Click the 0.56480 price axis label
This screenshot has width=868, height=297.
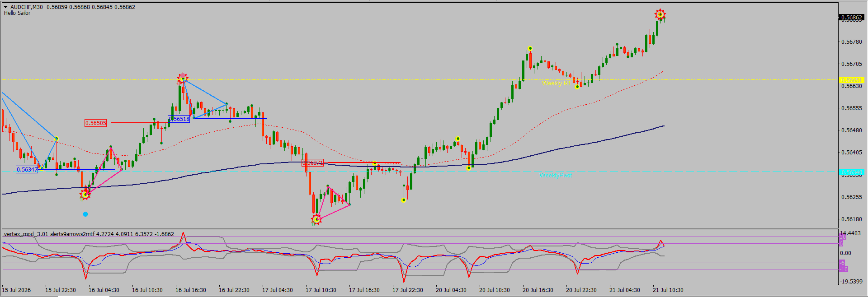point(852,130)
